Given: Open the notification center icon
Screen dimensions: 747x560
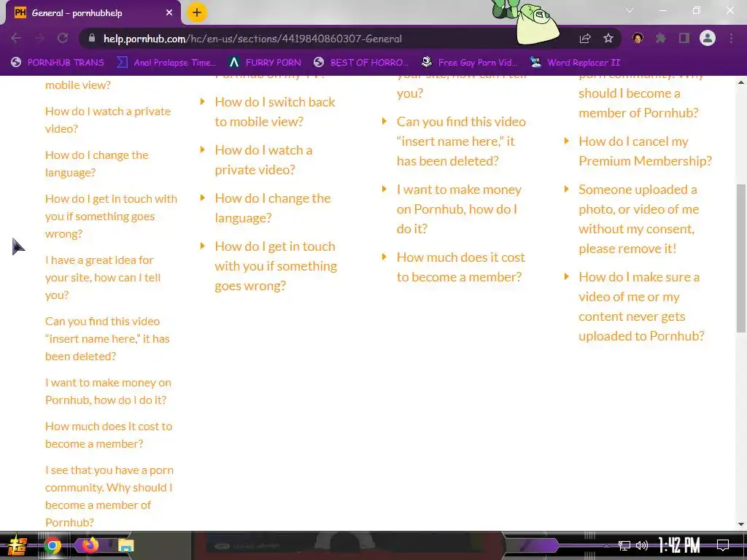Looking at the screenshot, I should point(723,545).
